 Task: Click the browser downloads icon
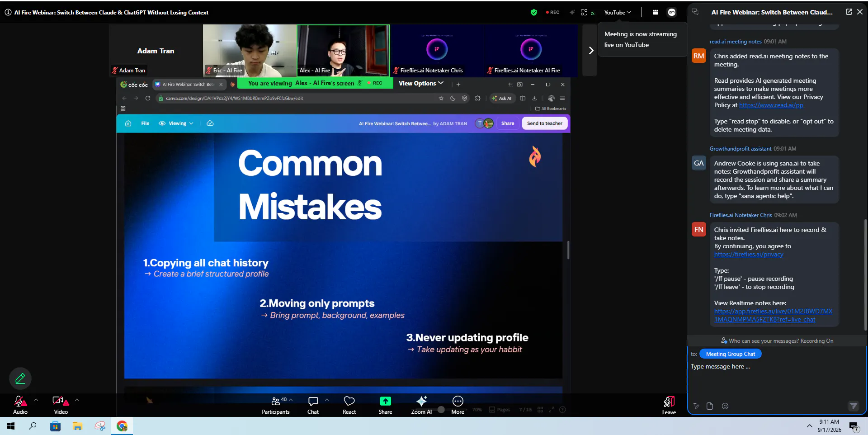pos(534,98)
